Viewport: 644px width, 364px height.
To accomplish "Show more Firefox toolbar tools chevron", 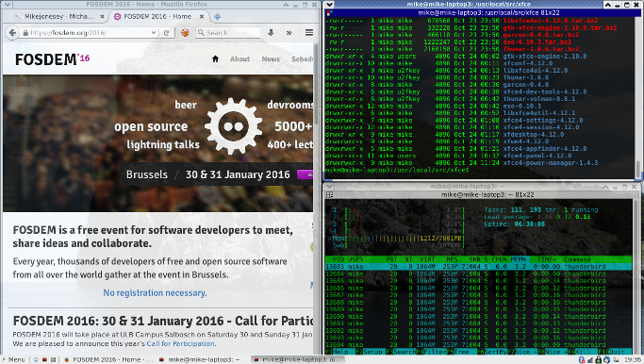I will coord(289,33).
